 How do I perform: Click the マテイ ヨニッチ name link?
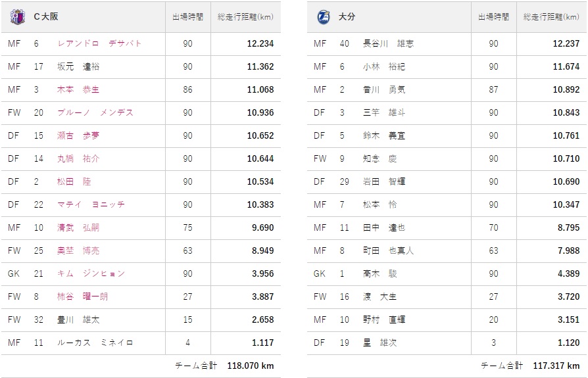pyautogui.click(x=91, y=204)
